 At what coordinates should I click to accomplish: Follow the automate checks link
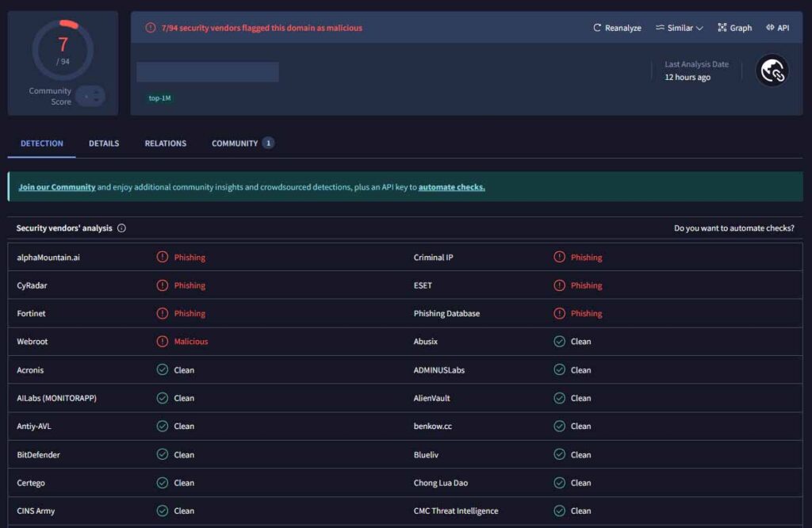451,187
